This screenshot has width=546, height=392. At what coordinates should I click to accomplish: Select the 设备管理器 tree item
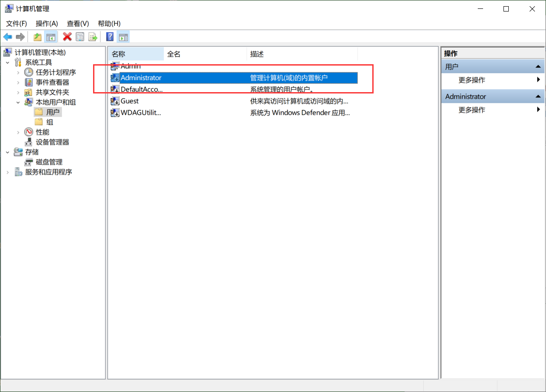[x=52, y=142]
